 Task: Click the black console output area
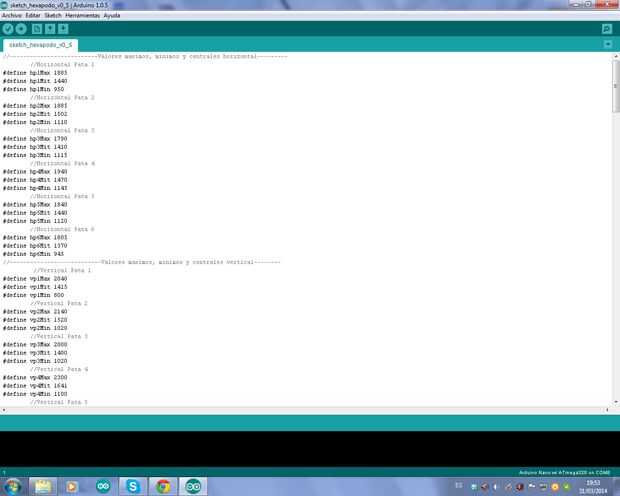pyautogui.click(x=310, y=449)
